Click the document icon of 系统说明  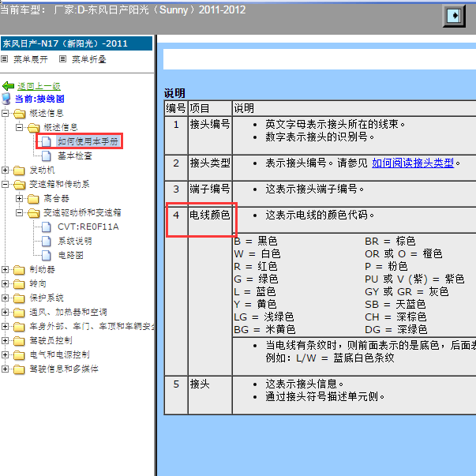46,241
